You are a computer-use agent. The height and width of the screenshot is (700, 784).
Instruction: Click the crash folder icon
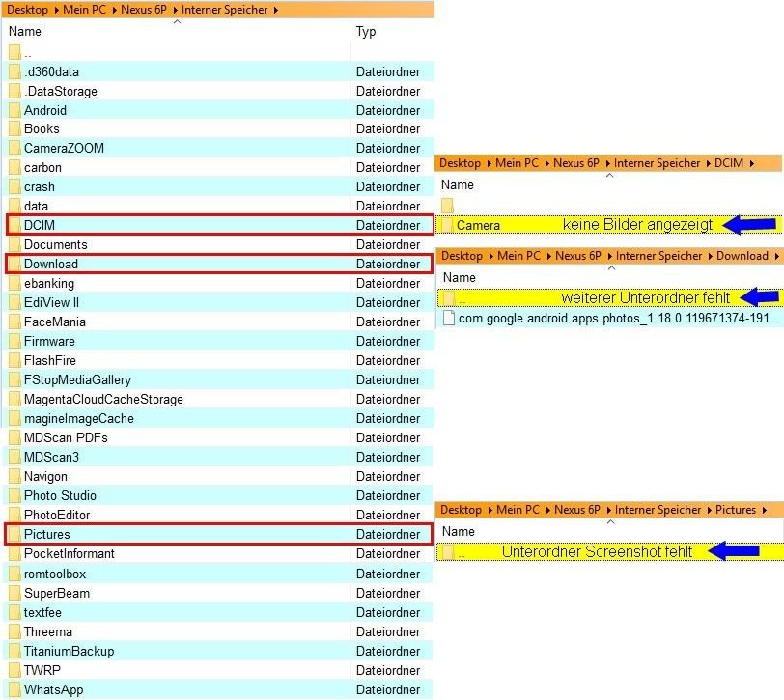click(x=14, y=186)
